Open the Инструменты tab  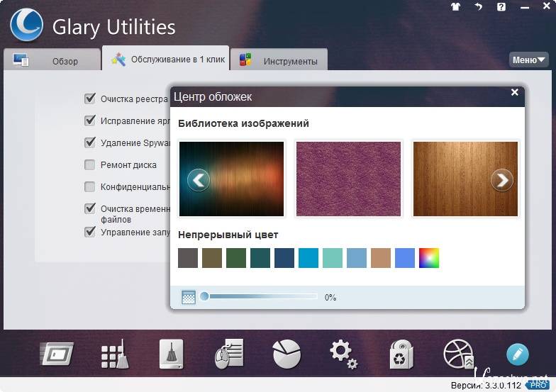(x=282, y=61)
